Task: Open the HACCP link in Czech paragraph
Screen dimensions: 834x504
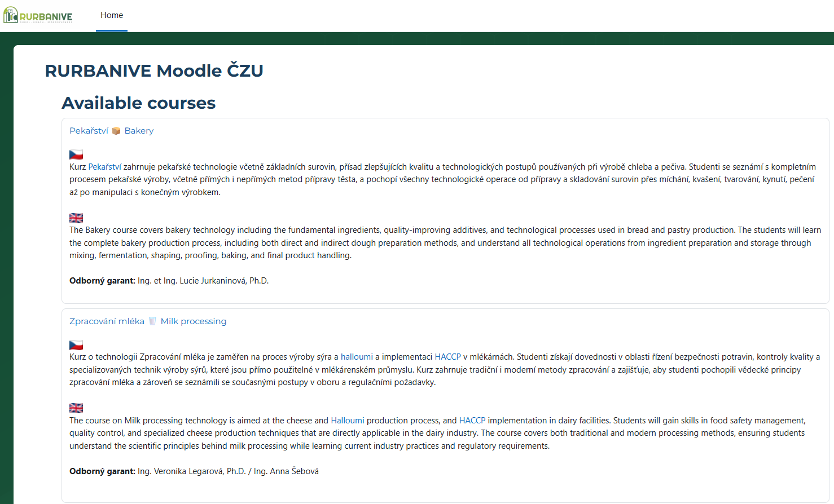Action: click(x=447, y=357)
